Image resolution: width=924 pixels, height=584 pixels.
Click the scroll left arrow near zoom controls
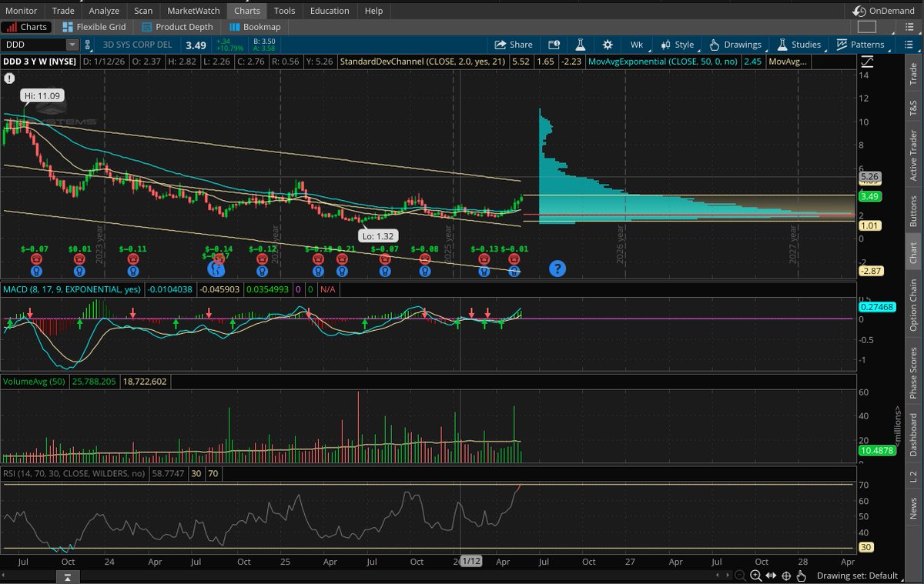[x=719, y=576]
